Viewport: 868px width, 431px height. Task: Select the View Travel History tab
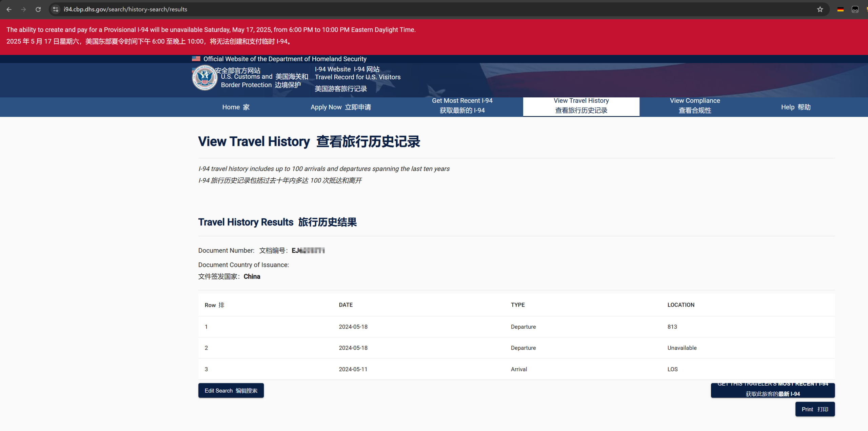point(581,105)
